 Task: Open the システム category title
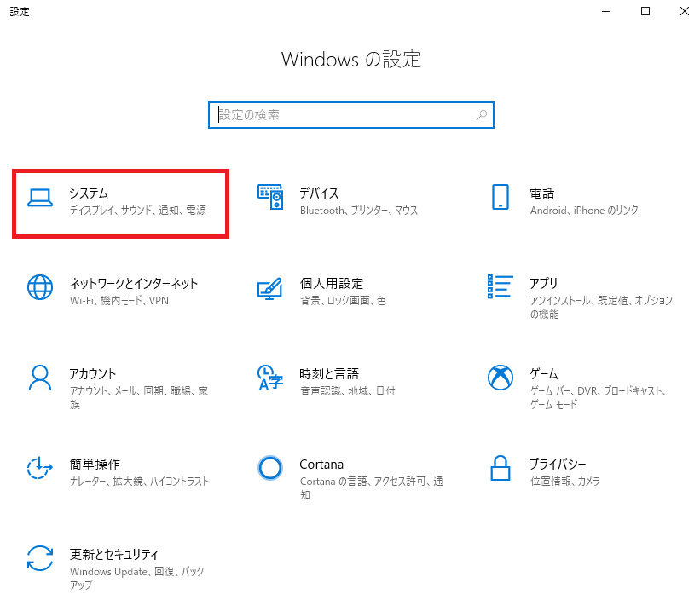[x=89, y=193]
